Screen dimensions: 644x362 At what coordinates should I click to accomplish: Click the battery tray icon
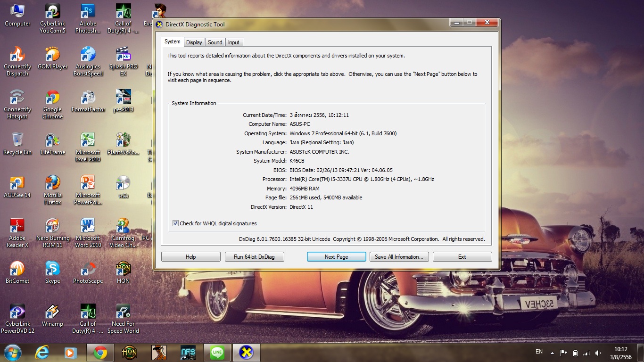click(x=575, y=353)
